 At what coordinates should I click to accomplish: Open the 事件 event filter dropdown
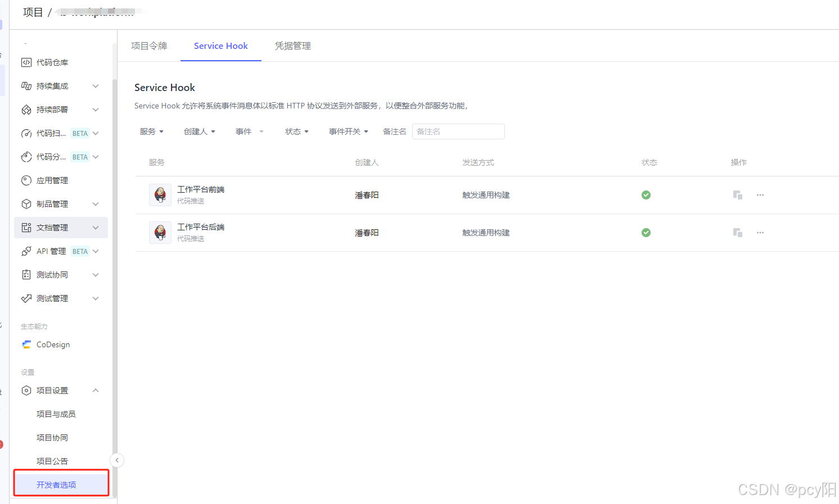pyautogui.click(x=249, y=131)
